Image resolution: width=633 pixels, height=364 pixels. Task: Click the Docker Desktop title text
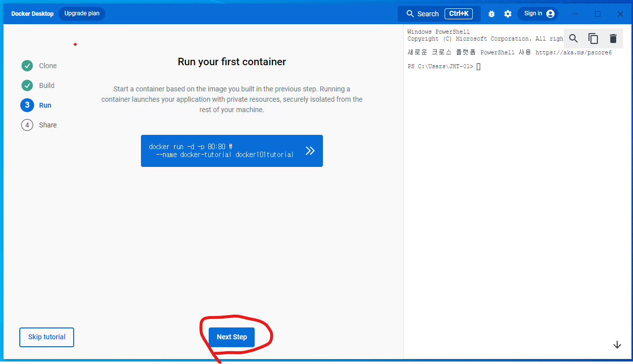(33, 14)
